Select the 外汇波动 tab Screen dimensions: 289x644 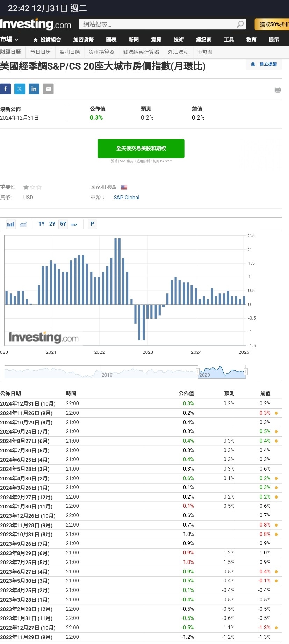point(178,52)
